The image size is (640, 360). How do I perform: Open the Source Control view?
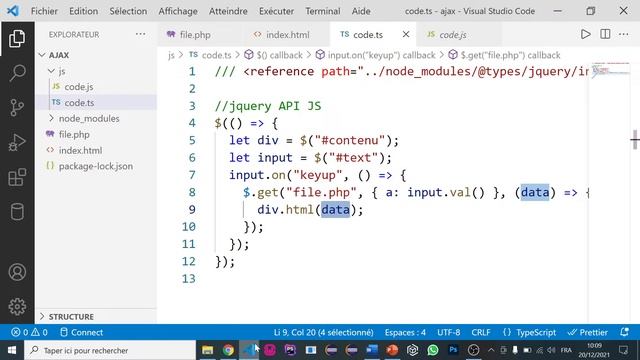click(x=17, y=108)
